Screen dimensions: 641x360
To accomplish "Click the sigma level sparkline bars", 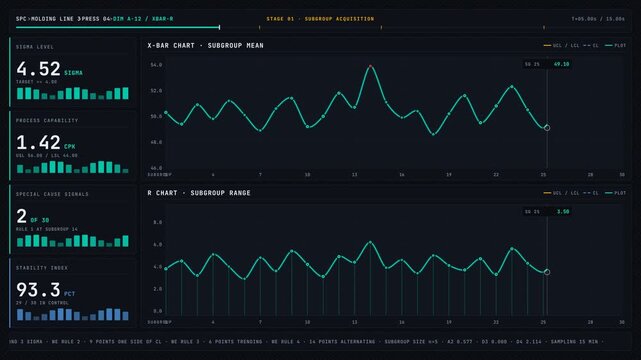I will coord(73,94).
